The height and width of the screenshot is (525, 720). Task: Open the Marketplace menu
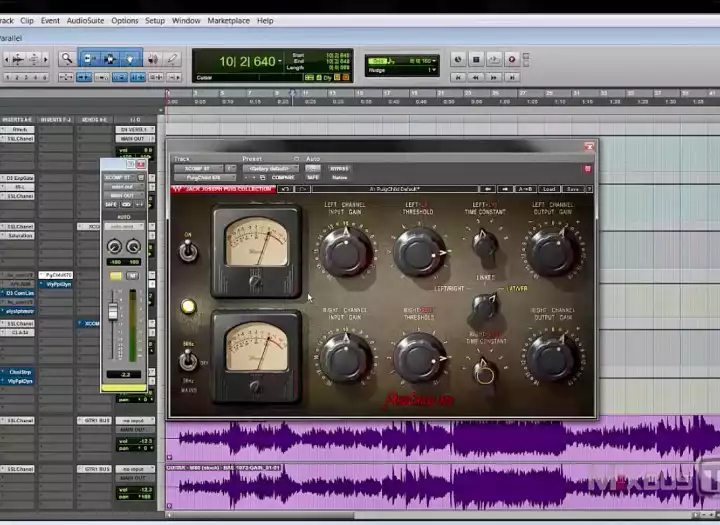point(229,21)
